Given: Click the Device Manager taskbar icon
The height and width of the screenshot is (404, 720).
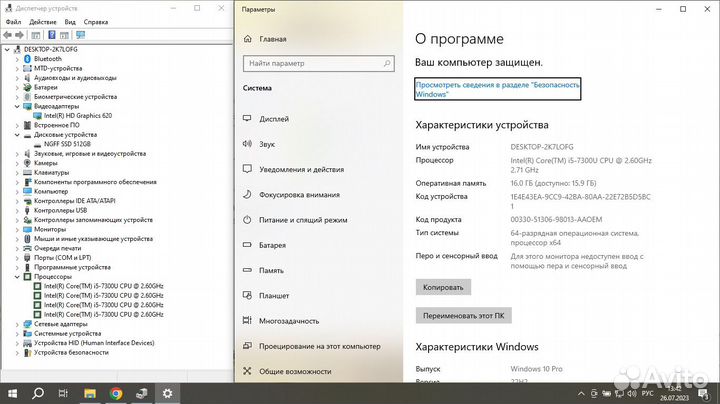Looking at the screenshot, I should tap(142, 393).
